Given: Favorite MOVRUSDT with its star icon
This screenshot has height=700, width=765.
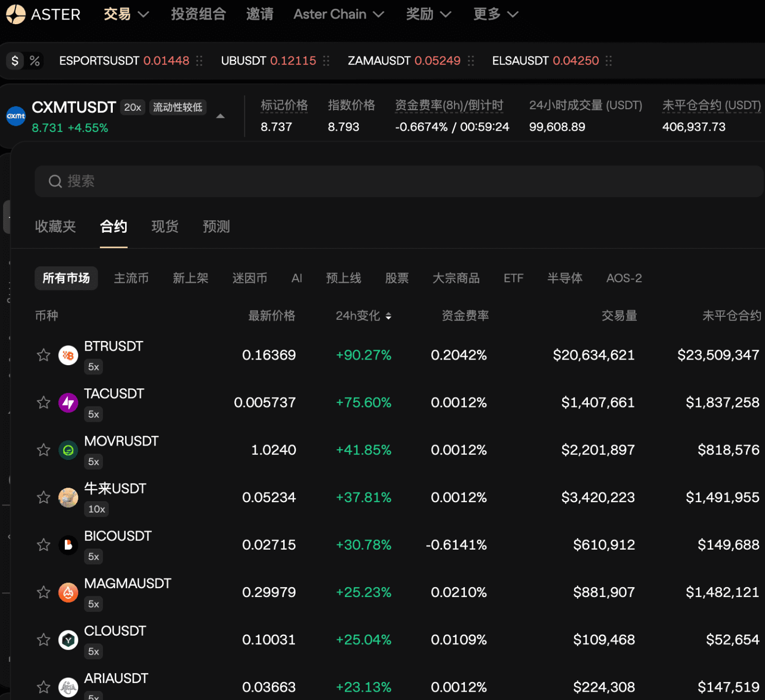Looking at the screenshot, I should (x=44, y=450).
